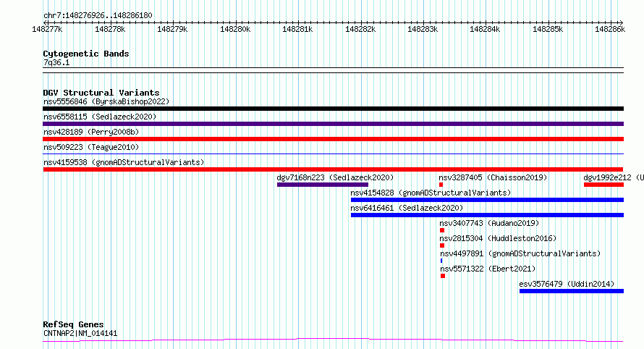Click the thin blue nsv509223 line
Screen dimensions: 644x349
333,154
